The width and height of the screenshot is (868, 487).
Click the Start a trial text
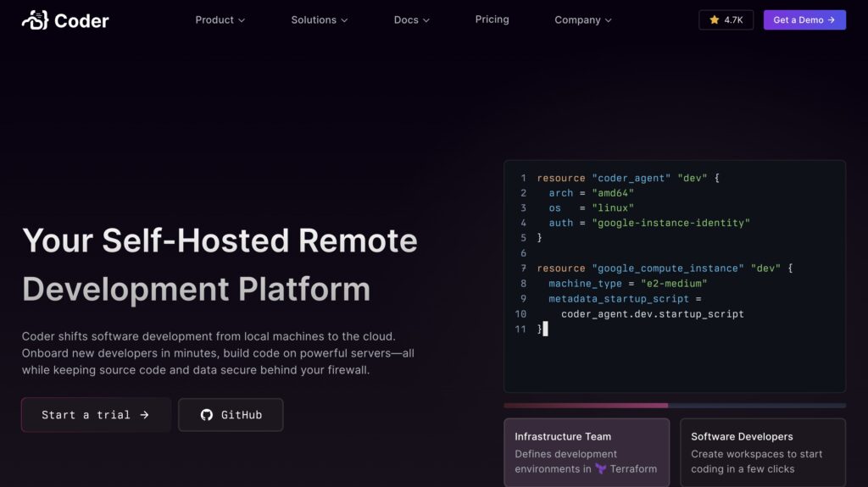[x=86, y=415]
